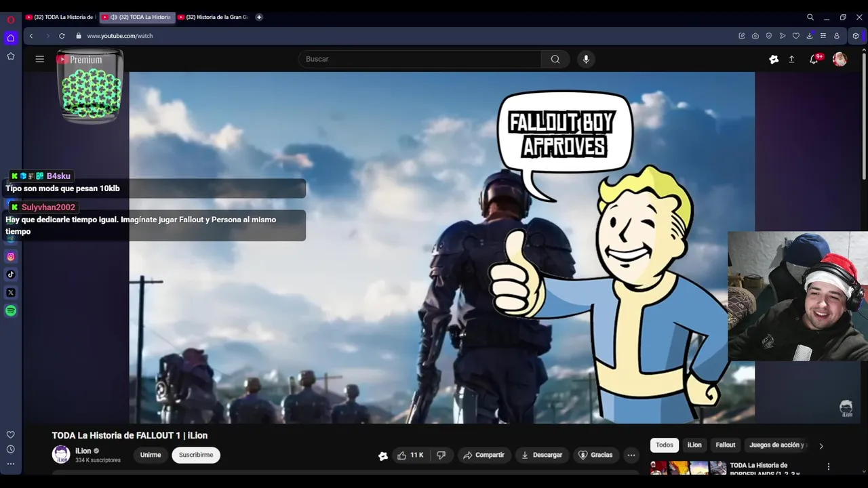Like the video with 11 K

point(411,455)
